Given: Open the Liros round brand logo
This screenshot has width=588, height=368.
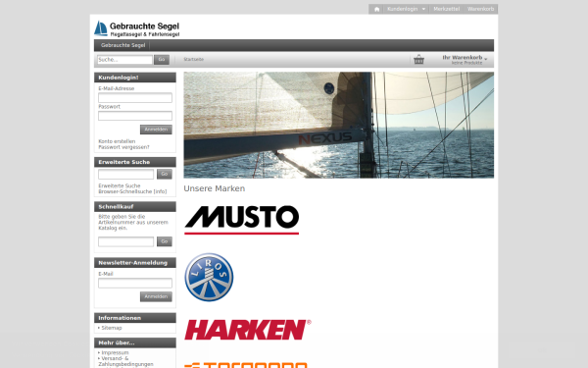Looking at the screenshot, I should click(x=209, y=277).
